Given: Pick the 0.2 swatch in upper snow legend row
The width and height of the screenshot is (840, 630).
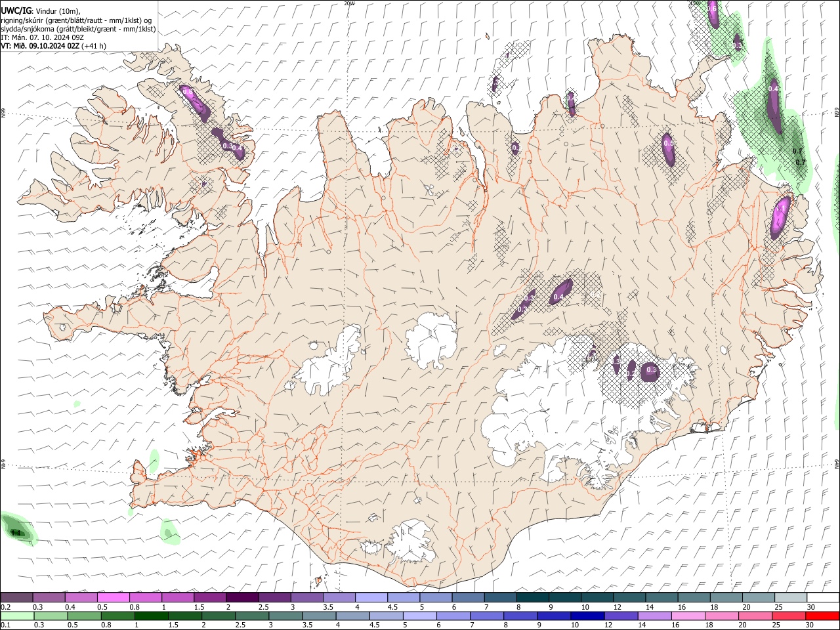Looking at the screenshot, I should tap(16, 597).
